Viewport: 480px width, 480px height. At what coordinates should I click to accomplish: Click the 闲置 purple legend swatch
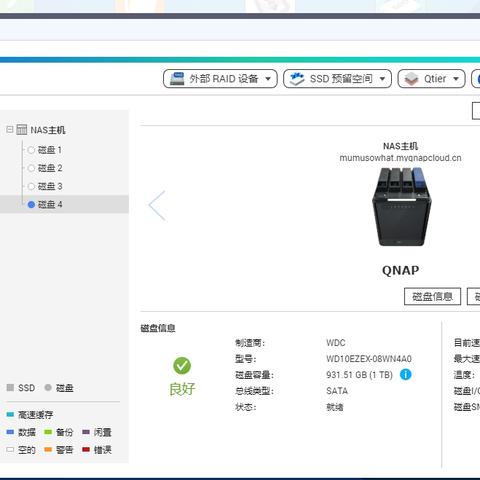pyautogui.click(x=86, y=432)
